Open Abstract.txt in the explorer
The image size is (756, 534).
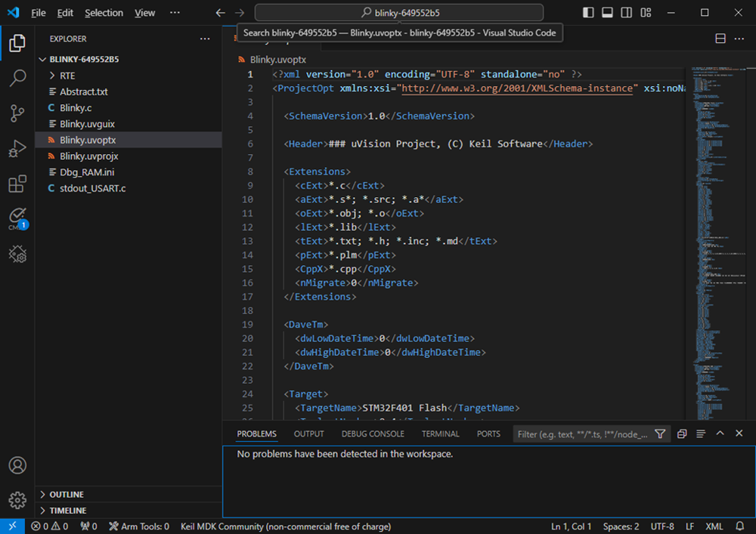pyautogui.click(x=129, y=91)
